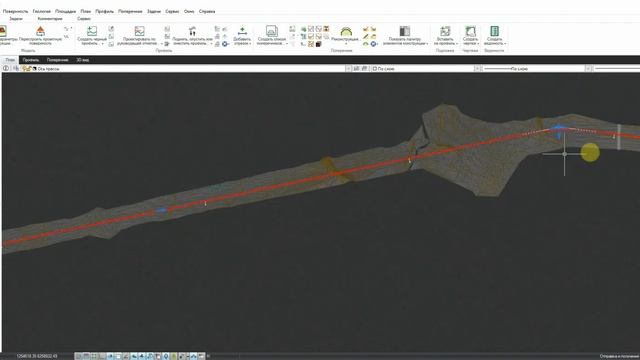Click Создать ведомость icon
Viewport: 640px width, 360px height.
point(494,31)
